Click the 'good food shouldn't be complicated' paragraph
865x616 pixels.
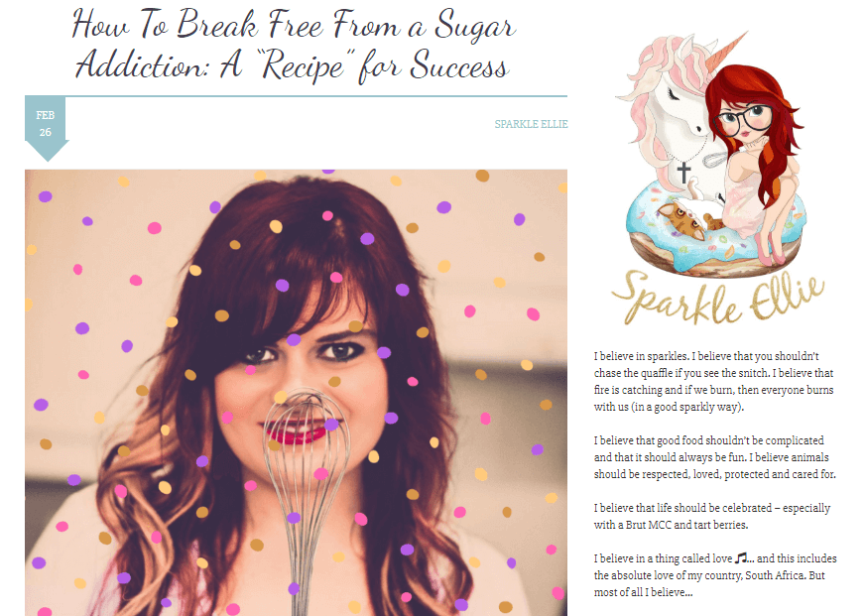click(715, 457)
